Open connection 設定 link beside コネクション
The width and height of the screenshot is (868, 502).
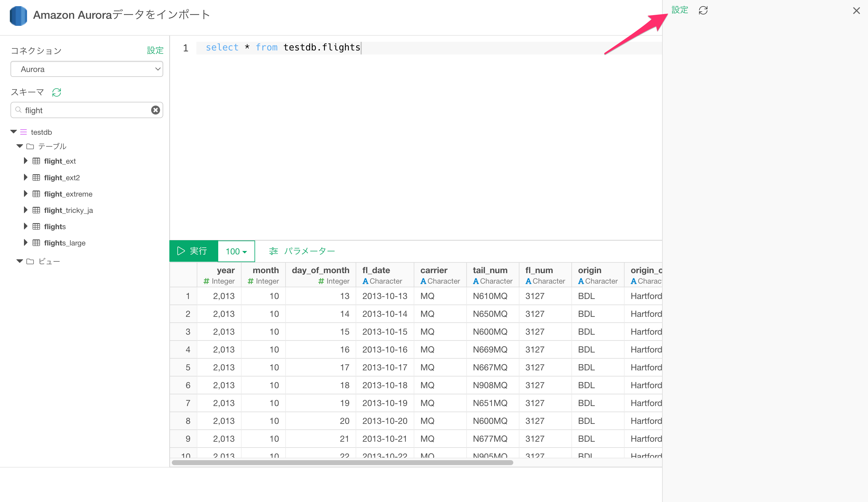pos(155,50)
